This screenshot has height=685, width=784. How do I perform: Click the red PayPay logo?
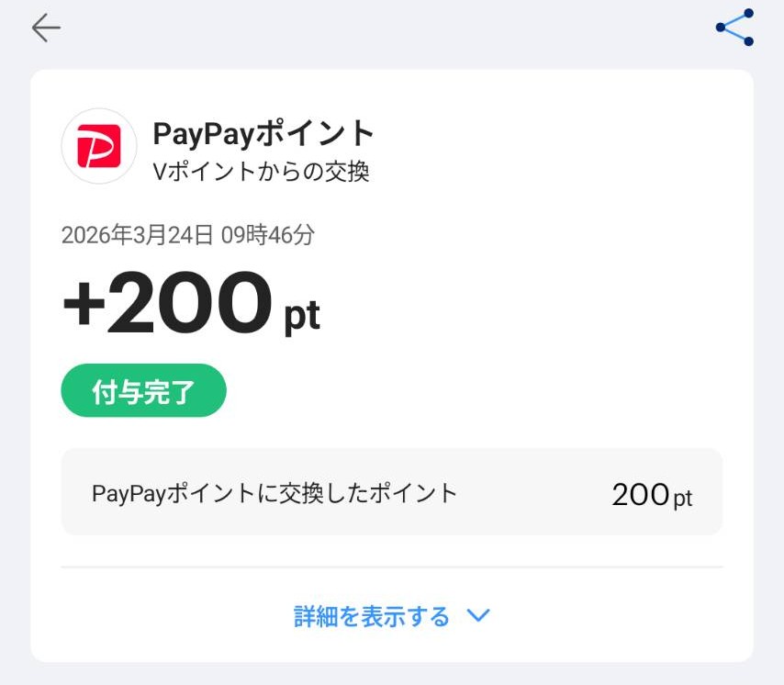98,146
